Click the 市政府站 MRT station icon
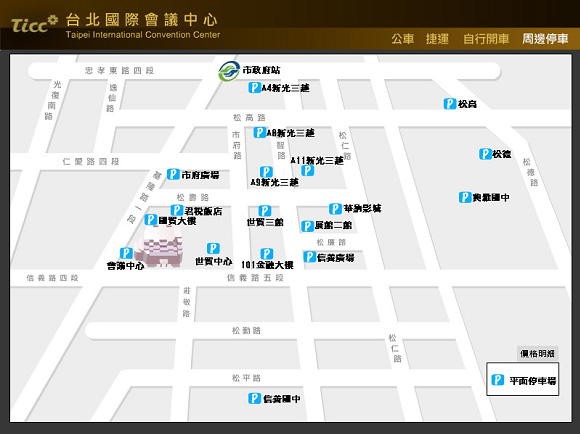Image resolution: width=580 pixels, height=434 pixels. click(x=229, y=71)
